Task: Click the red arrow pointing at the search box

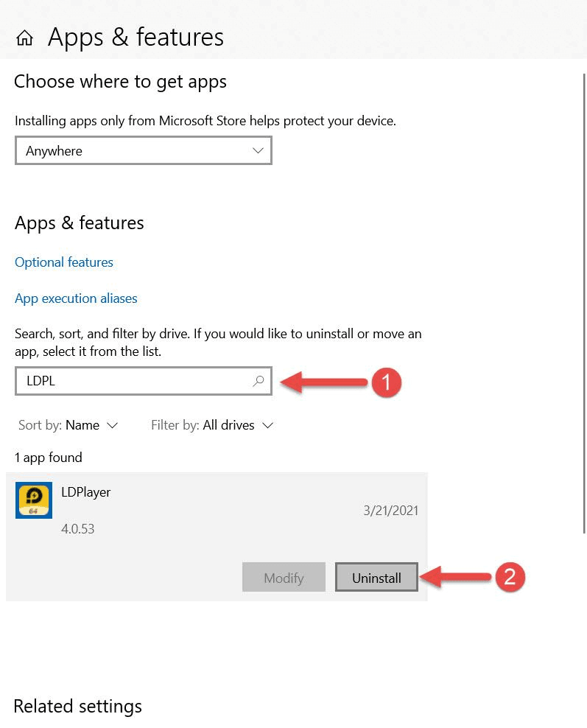Action: (324, 382)
